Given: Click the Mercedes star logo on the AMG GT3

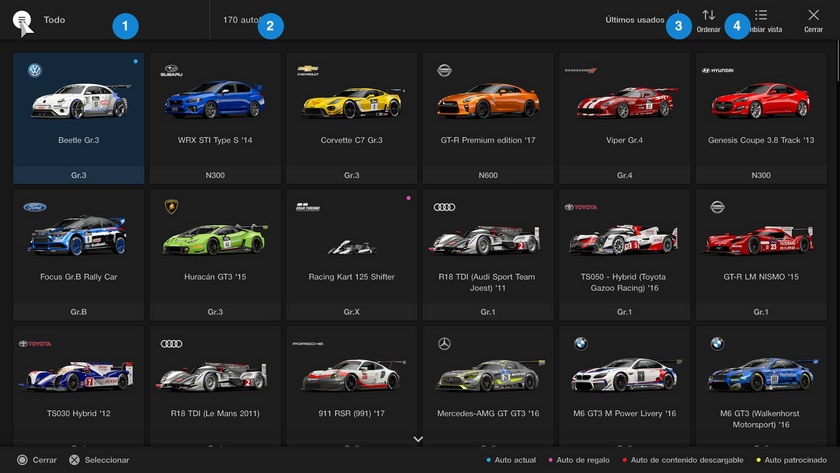Looking at the screenshot, I should click(x=444, y=343).
